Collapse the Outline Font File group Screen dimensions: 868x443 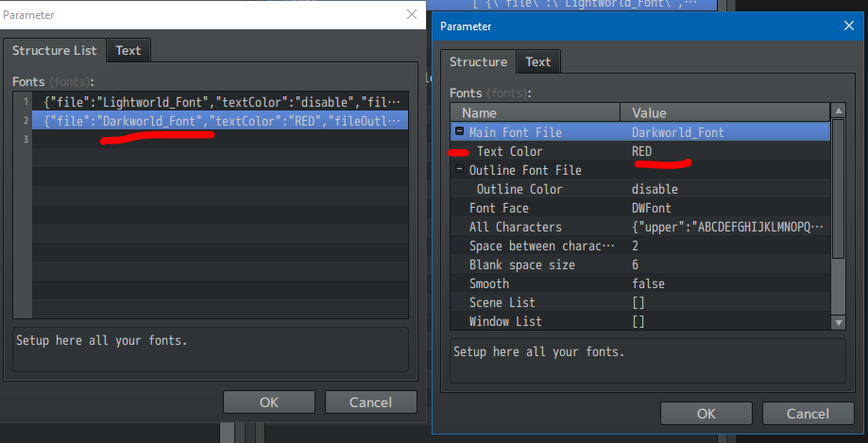coord(459,169)
